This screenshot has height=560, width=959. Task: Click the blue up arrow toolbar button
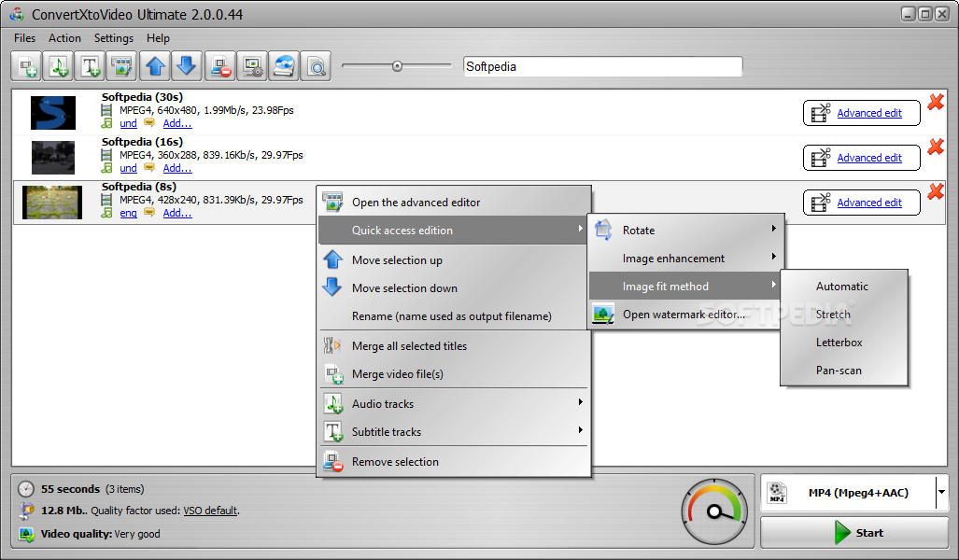point(155,66)
